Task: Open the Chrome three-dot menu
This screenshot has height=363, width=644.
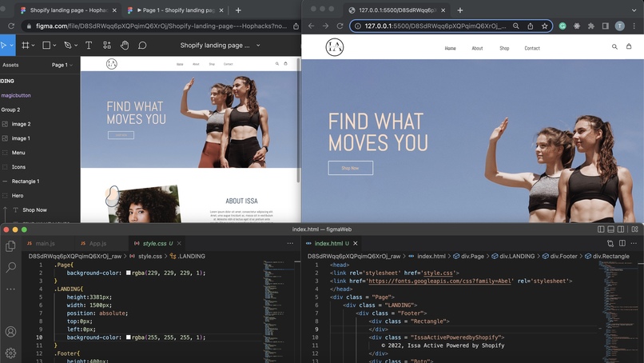Action: click(x=634, y=26)
